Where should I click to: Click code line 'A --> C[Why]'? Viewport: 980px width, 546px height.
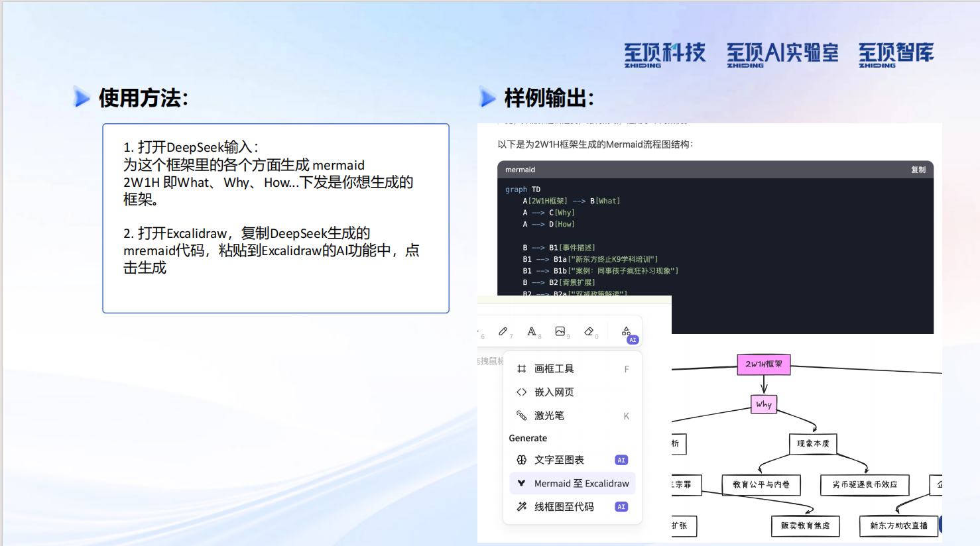[548, 213]
